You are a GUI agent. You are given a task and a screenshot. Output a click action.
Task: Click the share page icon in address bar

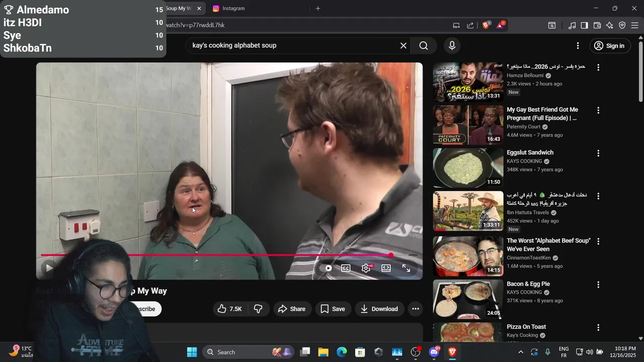(470, 25)
